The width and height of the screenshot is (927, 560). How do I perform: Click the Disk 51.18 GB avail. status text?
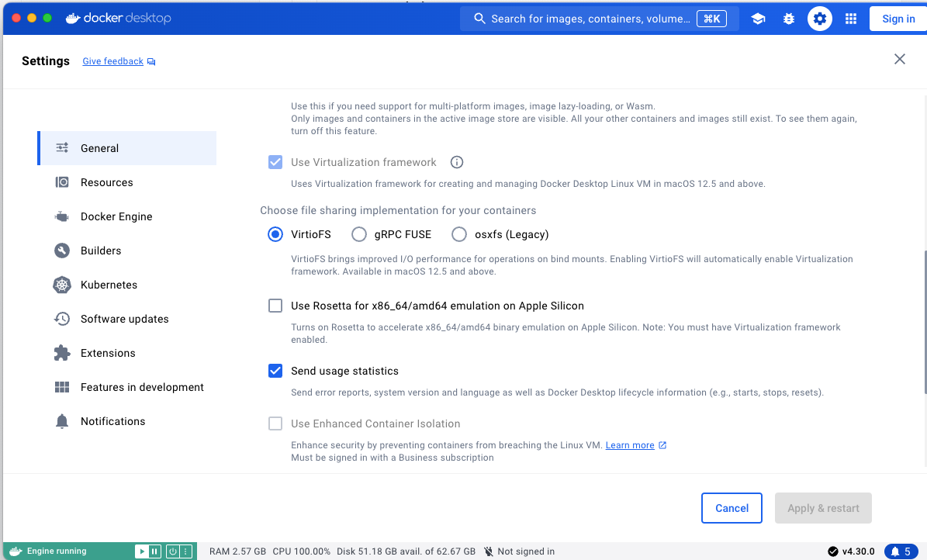click(406, 551)
